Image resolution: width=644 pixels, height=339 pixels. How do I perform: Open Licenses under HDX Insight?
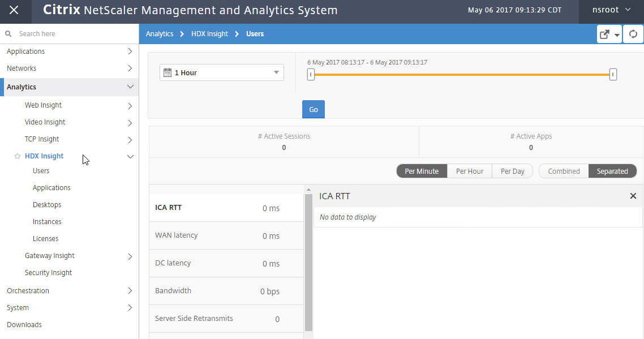click(x=45, y=238)
